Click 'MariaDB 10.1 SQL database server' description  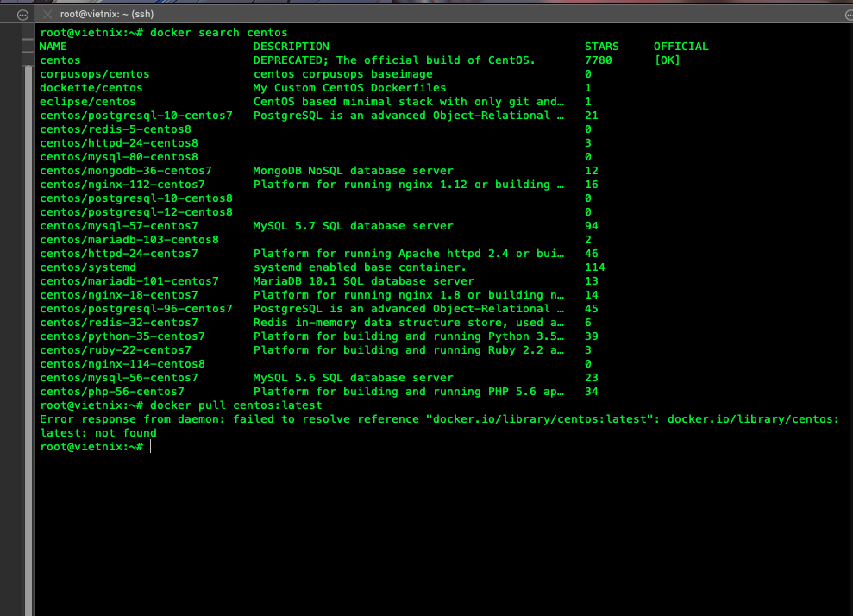coord(363,281)
